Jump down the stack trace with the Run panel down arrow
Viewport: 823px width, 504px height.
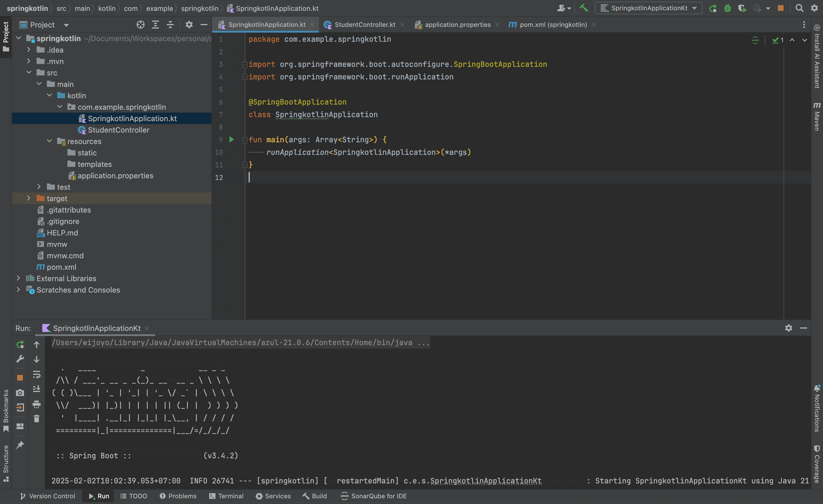pos(36,359)
